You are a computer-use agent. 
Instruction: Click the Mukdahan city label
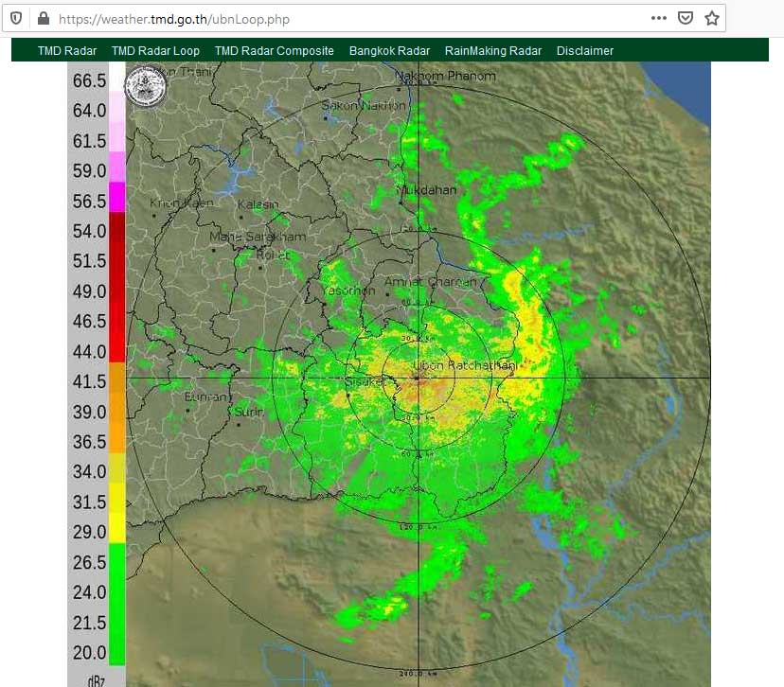pos(427,190)
